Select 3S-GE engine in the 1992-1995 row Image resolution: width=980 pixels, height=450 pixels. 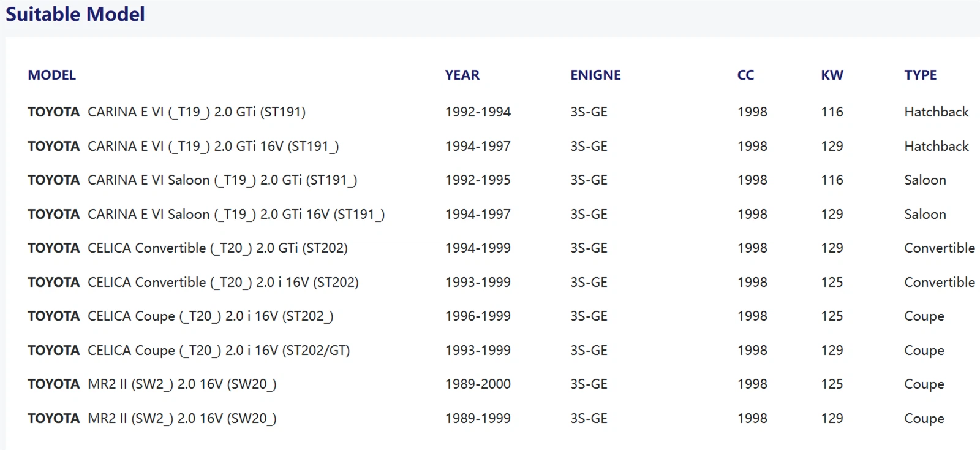pos(589,180)
